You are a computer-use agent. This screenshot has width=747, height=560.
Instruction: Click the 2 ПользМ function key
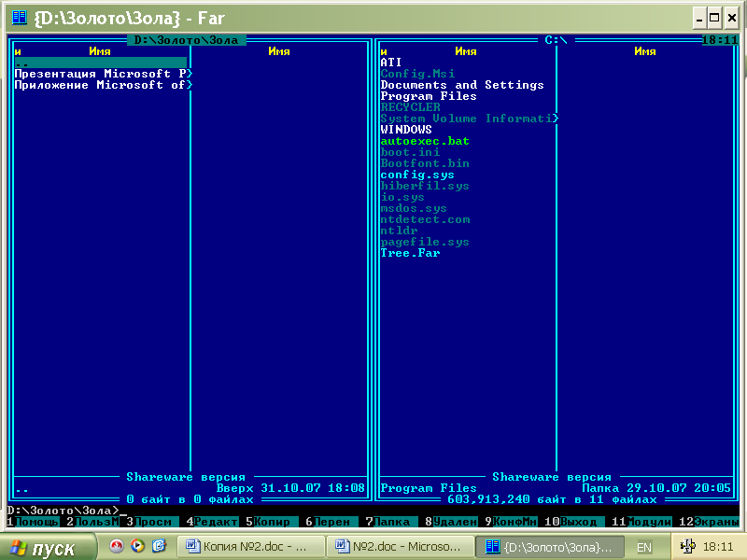click(x=92, y=522)
